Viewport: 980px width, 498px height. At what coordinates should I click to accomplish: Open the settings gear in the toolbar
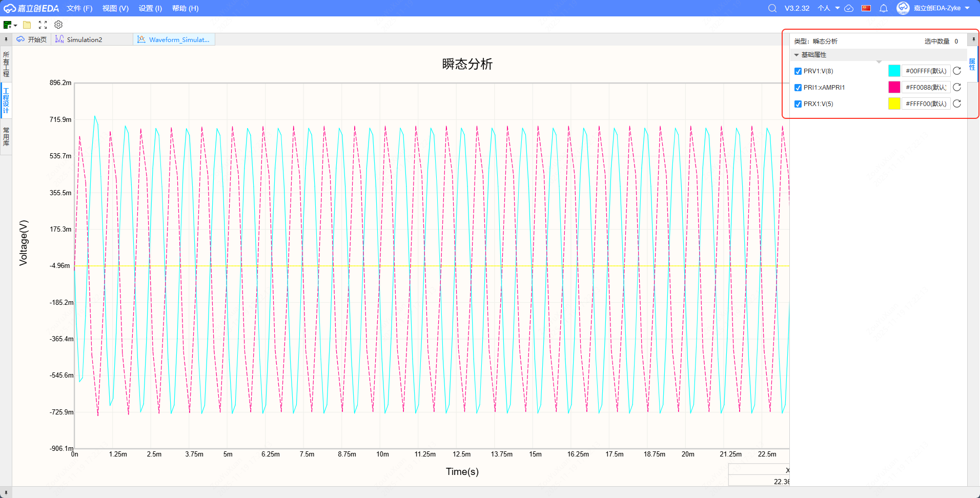(58, 25)
